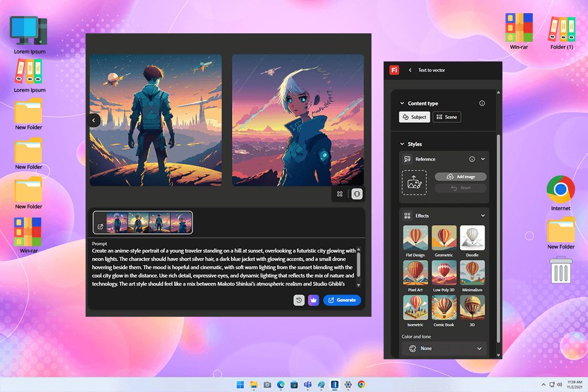
Task: Click the Color and tone palette icon
Action: [x=412, y=348]
